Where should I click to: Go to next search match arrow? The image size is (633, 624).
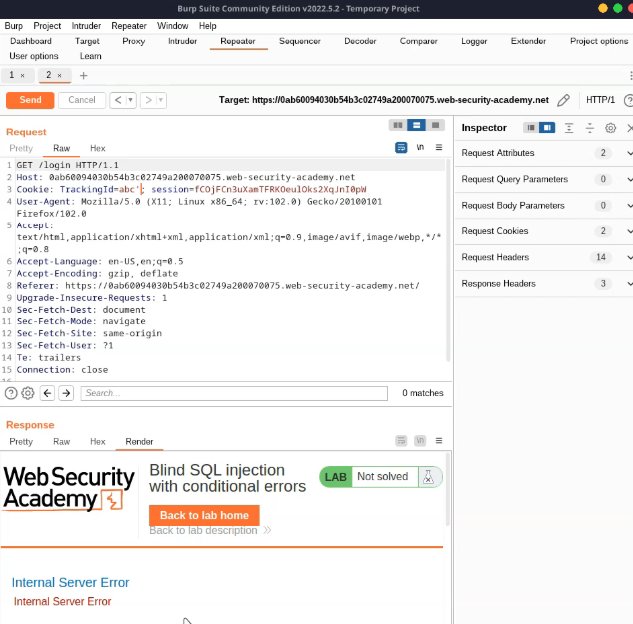pyautogui.click(x=66, y=393)
